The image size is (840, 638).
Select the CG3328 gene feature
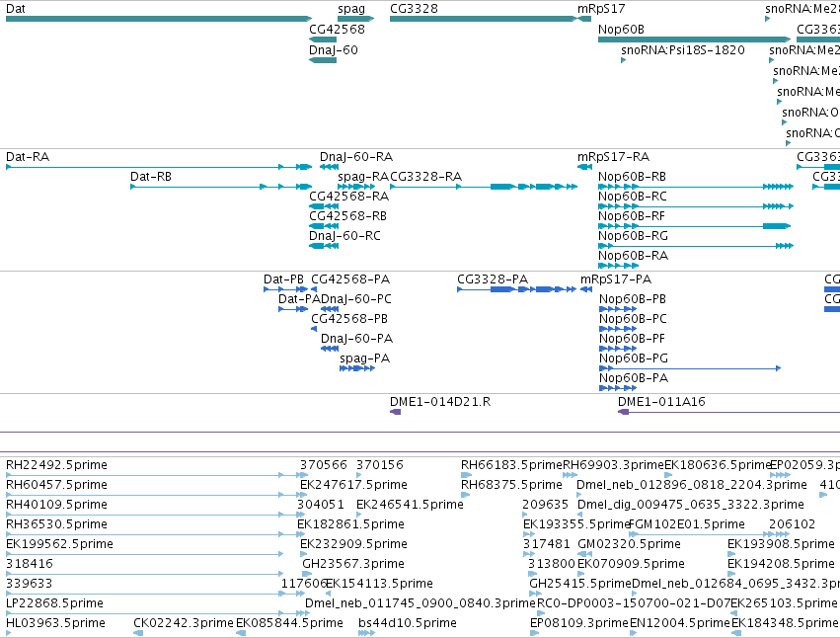click(484, 19)
